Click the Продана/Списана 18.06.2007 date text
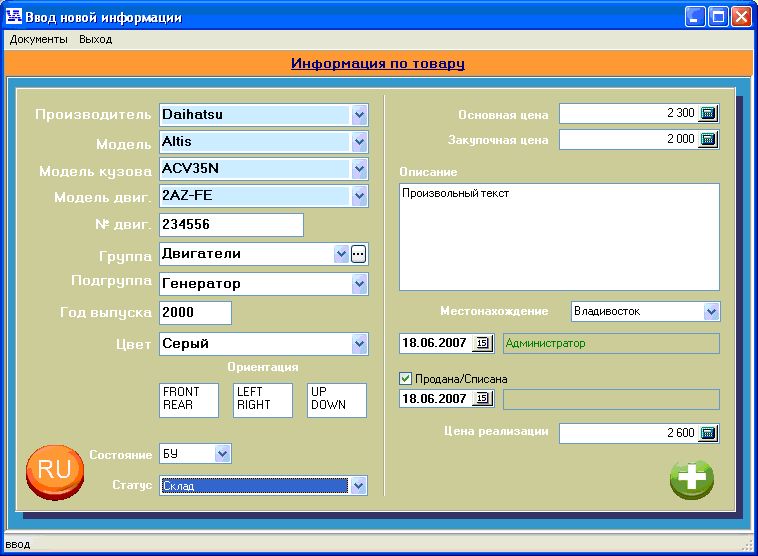 click(434, 398)
